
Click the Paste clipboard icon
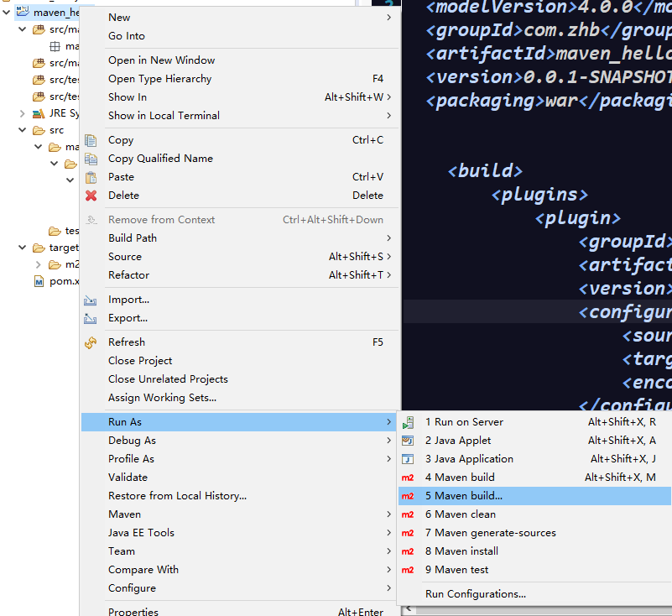tap(91, 177)
